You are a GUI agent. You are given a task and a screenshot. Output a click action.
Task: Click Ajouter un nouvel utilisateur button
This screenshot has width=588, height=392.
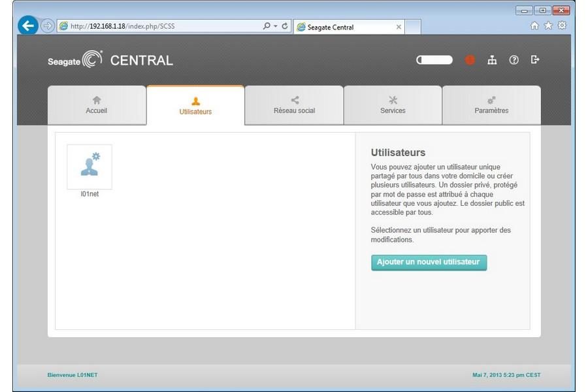coord(429,262)
